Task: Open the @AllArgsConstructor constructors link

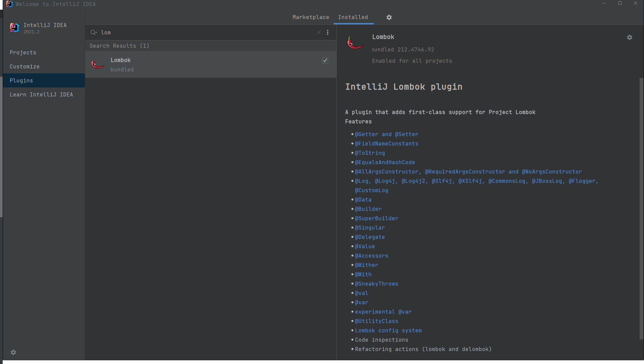Action: pos(468,171)
